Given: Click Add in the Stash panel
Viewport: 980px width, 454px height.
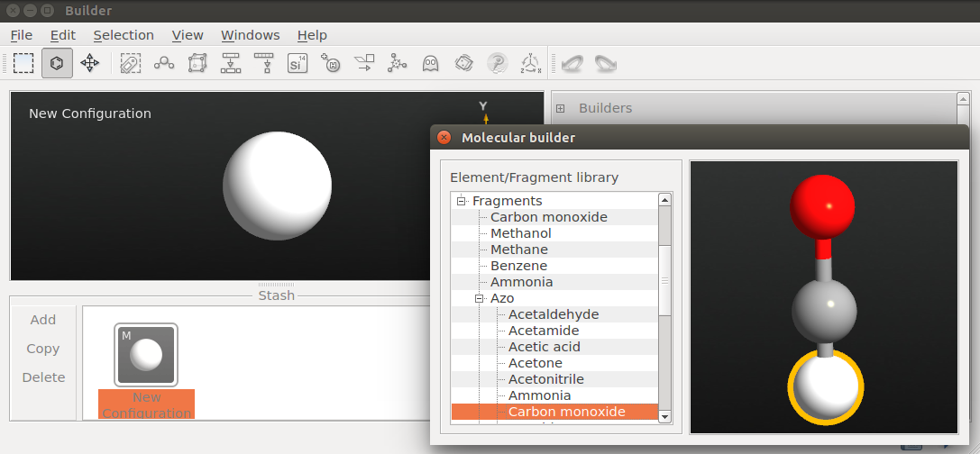Looking at the screenshot, I should click(x=43, y=320).
